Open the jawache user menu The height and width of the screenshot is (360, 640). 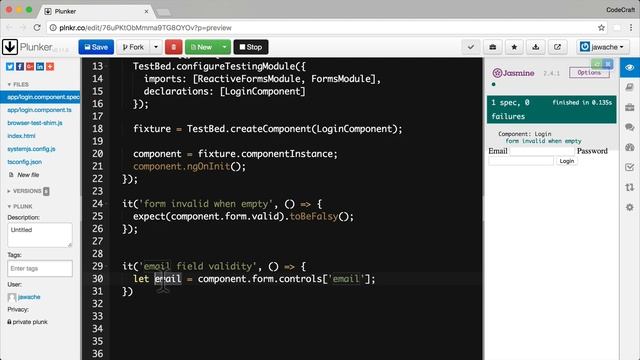click(x=602, y=47)
